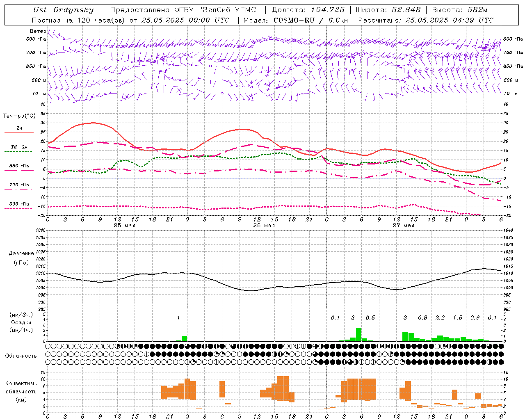The height and width of the screenshot is (420, 525).
Task: Click the '(гПа)' pressure unit label
Action: pos(21,263)
